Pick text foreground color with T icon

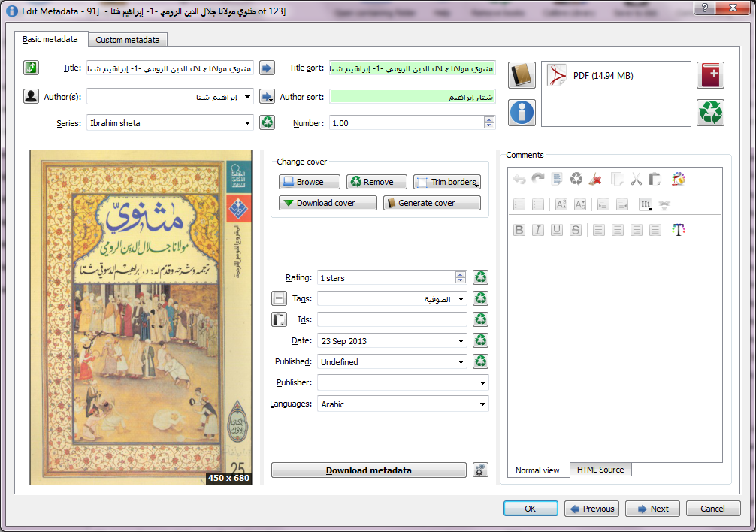coord(679,230)
